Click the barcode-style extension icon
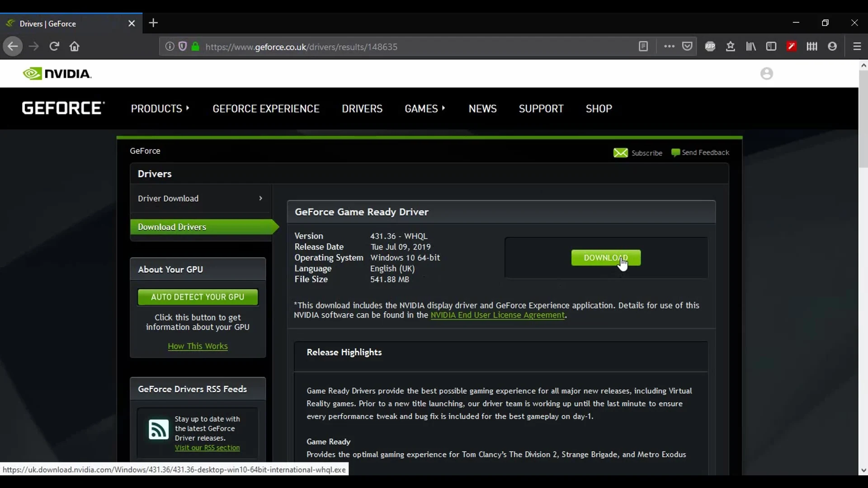868x488 pixels. (x=812, y=47)
